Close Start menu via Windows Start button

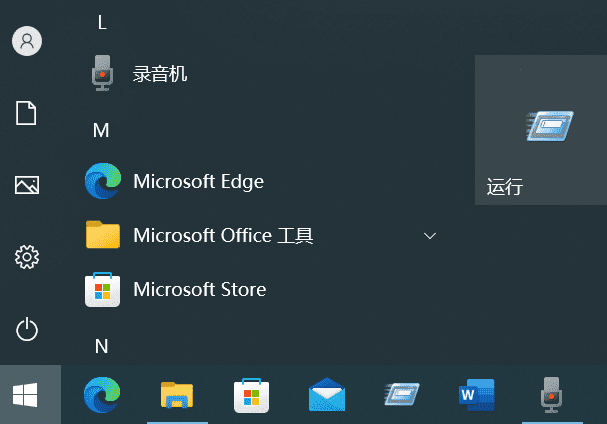tap(26, 396)
